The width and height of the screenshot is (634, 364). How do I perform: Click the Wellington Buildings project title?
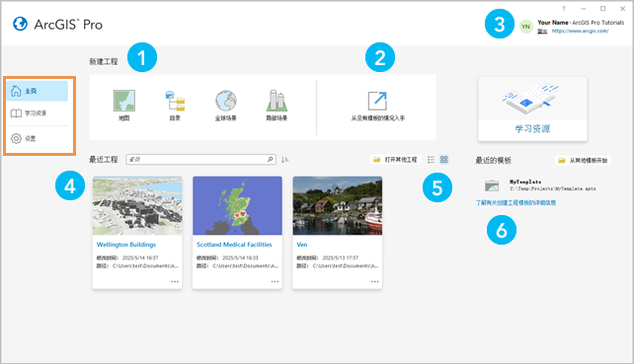pos(126,245)
